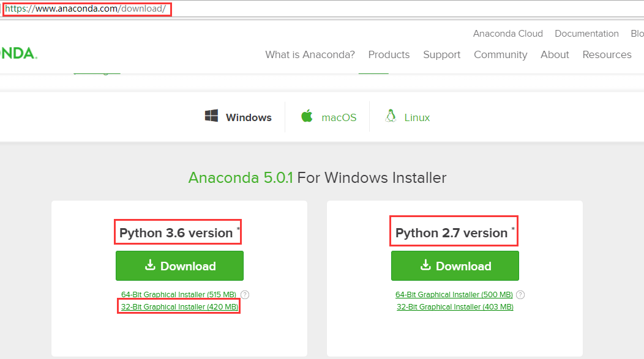Click the browser address bar URL
The image size is (644, 359).
86,10
